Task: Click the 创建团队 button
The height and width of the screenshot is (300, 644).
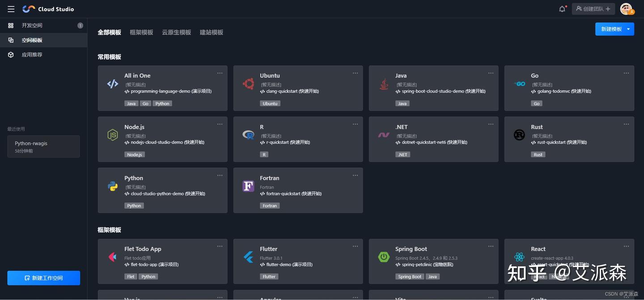Action: coord(593,9)
